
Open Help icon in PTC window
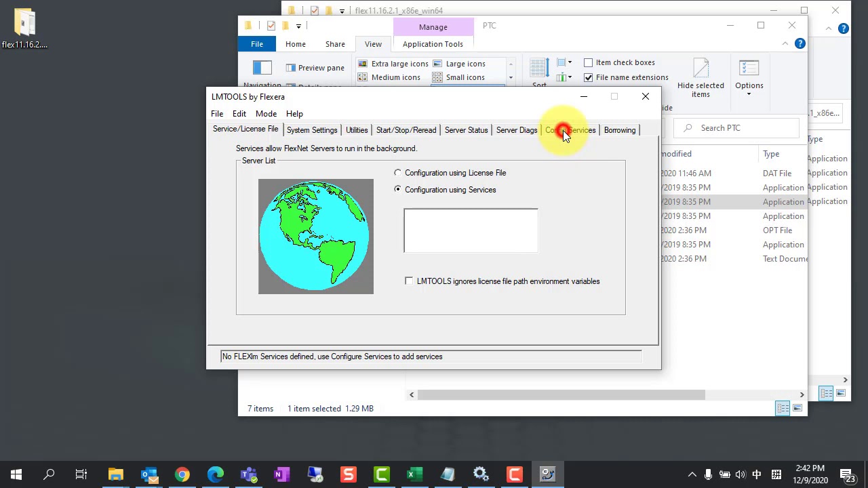[x=800, y=43]
